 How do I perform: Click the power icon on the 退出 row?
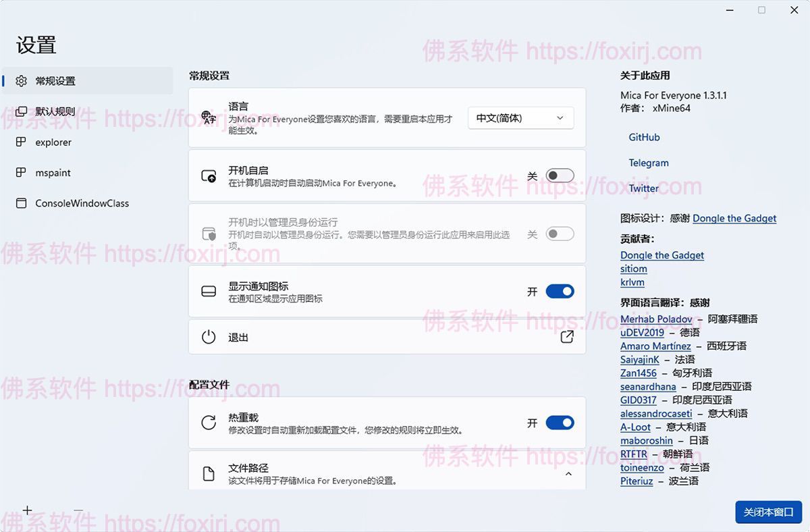208,336
